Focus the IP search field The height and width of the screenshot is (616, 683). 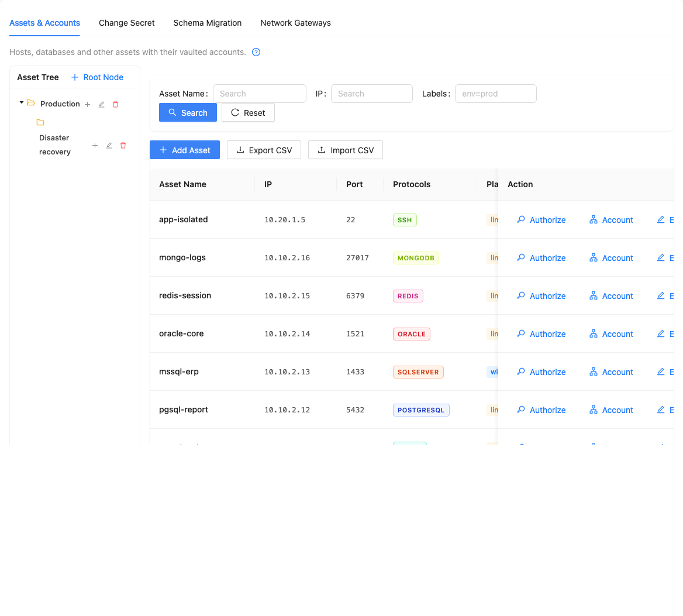[371, 94]
